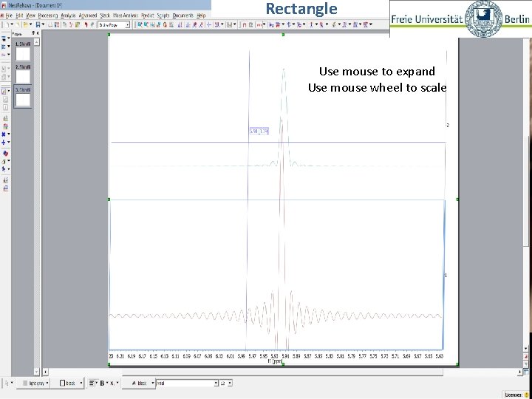Pin the Pages panel
The height and width of the screenshot is (399, 532).
tap(33, 33)
